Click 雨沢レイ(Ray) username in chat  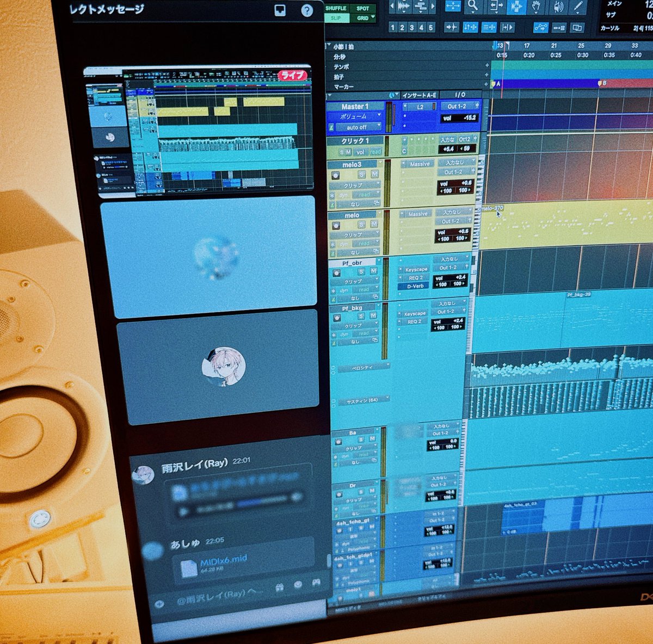coord(194,466)
